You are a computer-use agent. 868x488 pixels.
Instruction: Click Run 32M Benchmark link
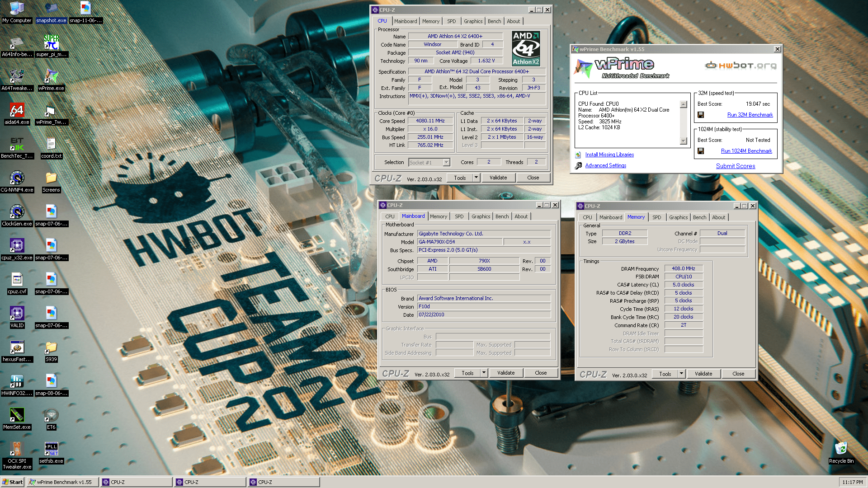pyautogui.click(x=750, y=115)
